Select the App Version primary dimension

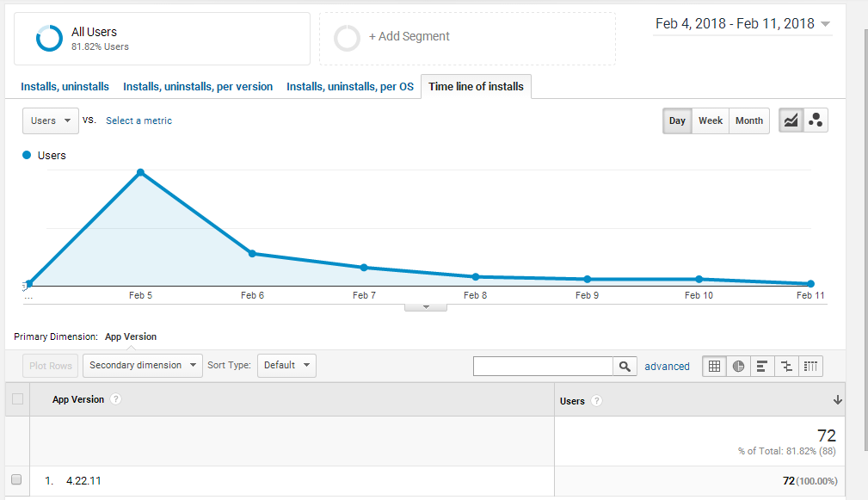coord(131,336)
